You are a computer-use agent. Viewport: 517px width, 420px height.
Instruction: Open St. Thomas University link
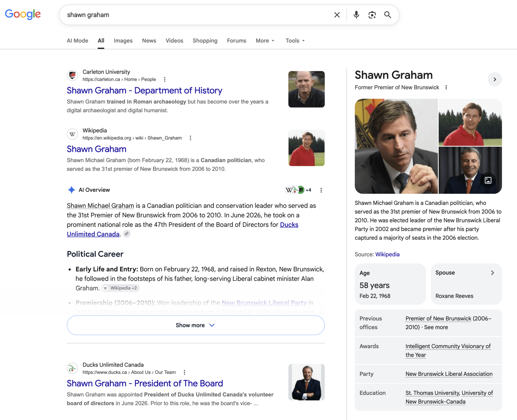point(432,393)
